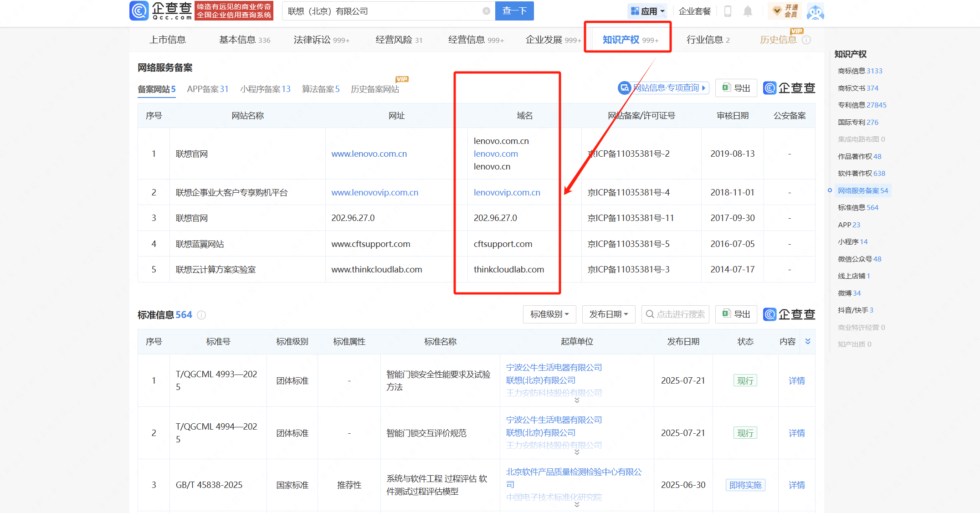This screenshot has height=513, width=980.
Task: Open the 历史信息 VIP tab
Action: coord(778,40)
